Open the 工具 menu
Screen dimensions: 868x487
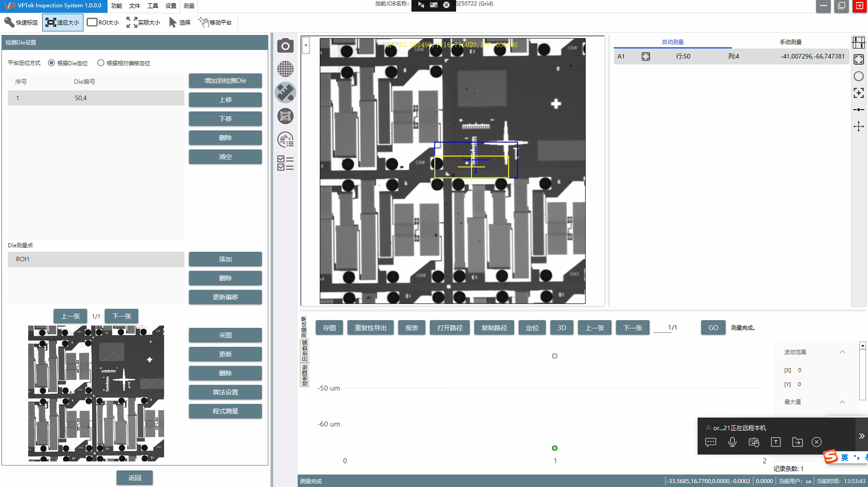pos(152,6)
